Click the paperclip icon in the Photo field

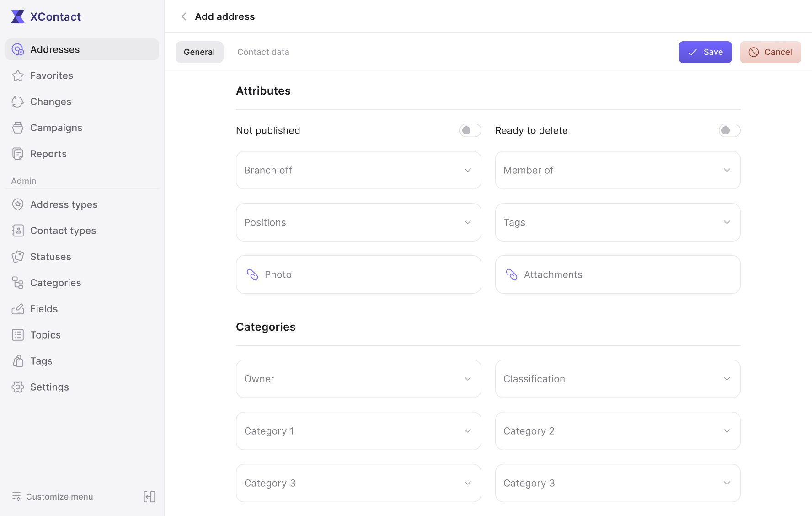tap(252, 274)
